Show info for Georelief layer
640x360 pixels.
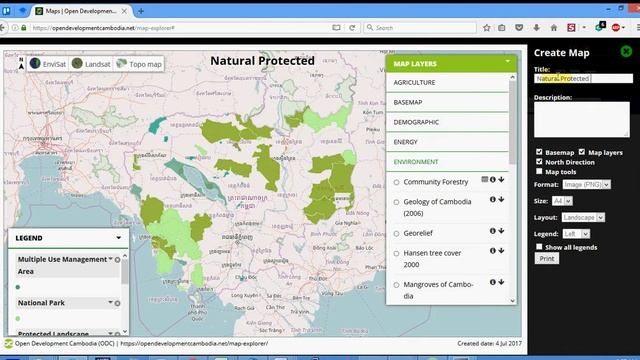click(493, 231)
